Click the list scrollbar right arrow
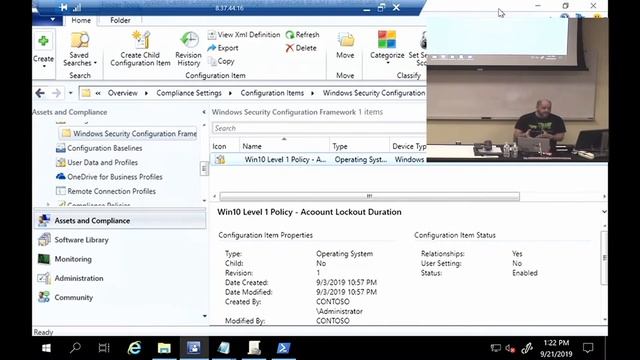This screenshot has height=360, width=640. click(604, 196)
